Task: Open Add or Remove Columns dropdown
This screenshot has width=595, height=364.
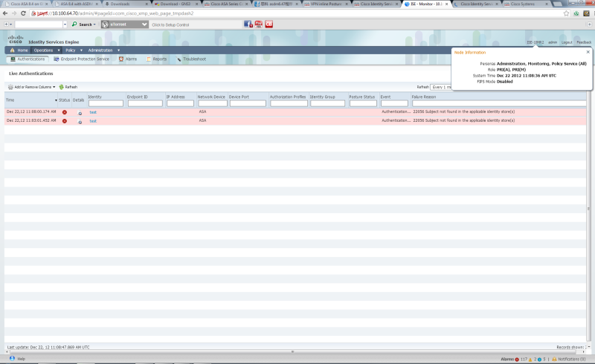Action: tap(31, 87)
